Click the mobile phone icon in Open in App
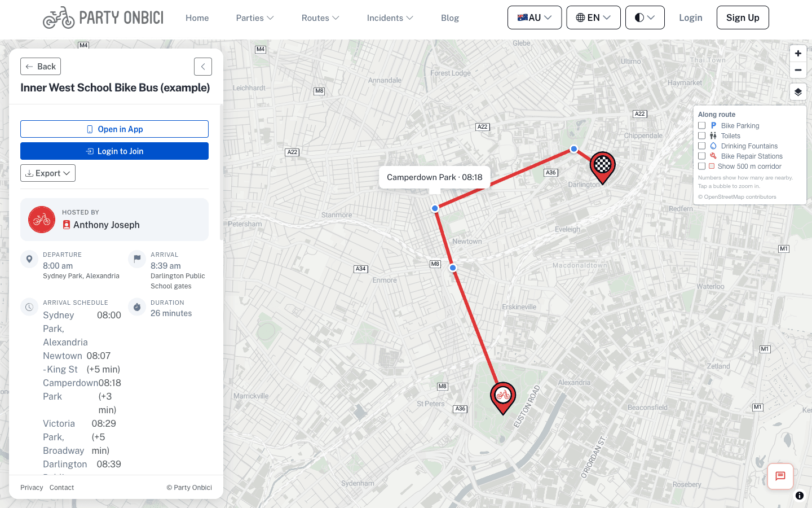The image size is (812, 508). click(x=90, y=129)
